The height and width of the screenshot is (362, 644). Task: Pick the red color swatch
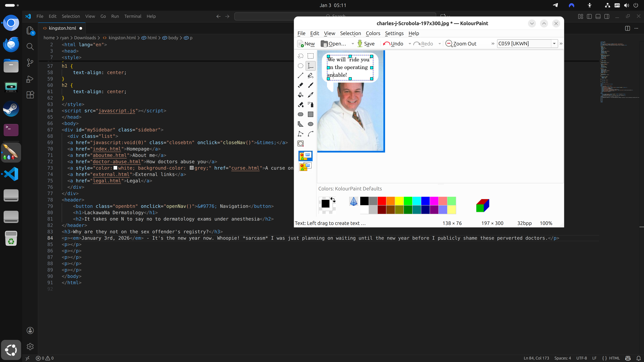point(382,201)
